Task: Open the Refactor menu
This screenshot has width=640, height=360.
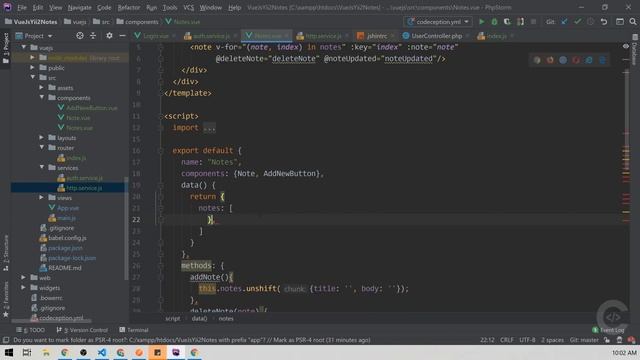Action: coord(129,7)
